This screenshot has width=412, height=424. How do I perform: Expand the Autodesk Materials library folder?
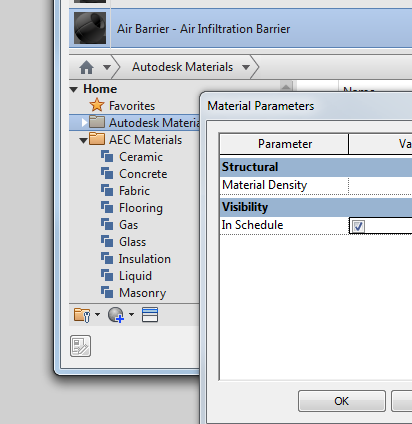point(84,123)
